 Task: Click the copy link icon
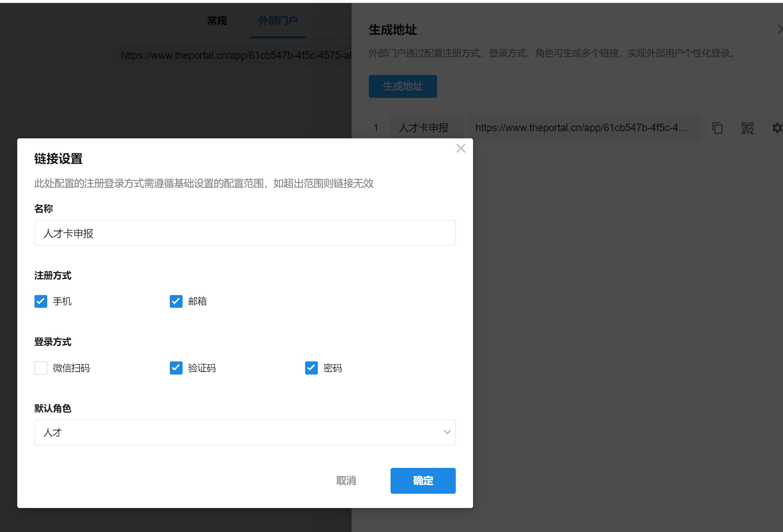click(717, 128)
